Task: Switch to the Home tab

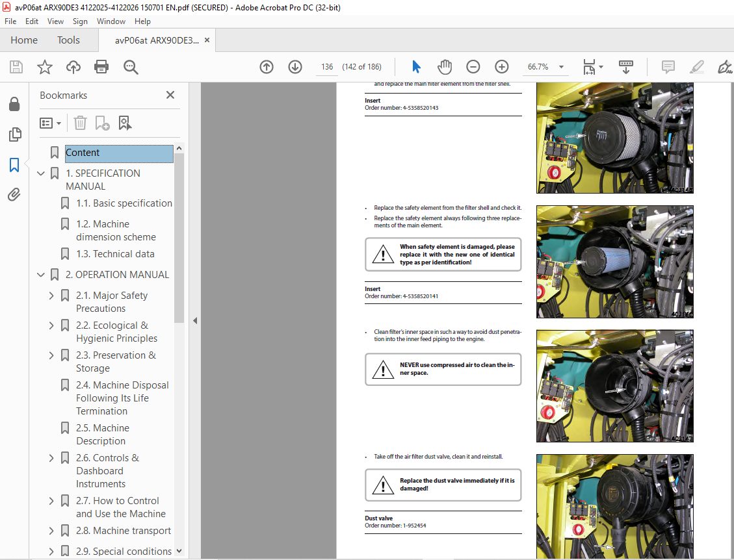Action: click(24, 40)
